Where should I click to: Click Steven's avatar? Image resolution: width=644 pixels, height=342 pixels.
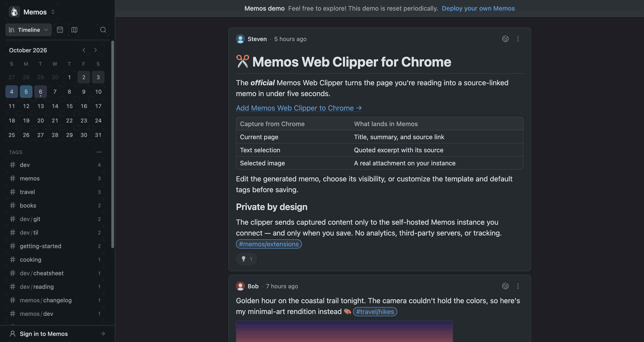point(240,39)
